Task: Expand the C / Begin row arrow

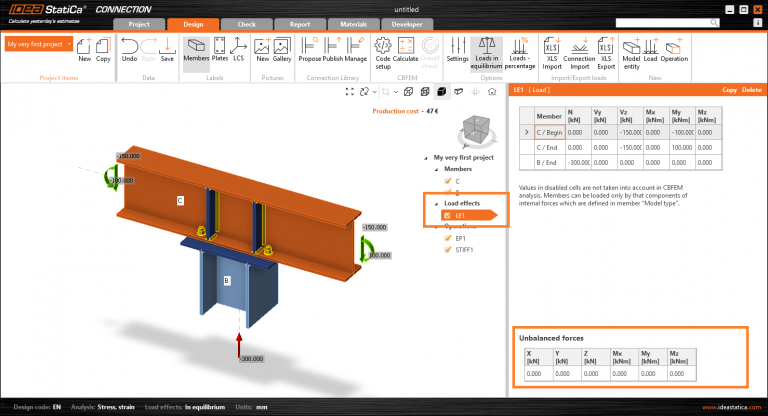Action: point(527,132)
